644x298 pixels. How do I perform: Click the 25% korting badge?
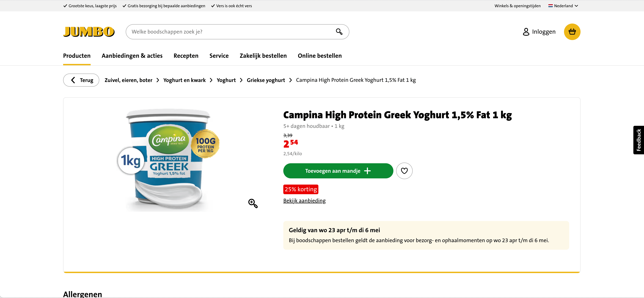pyautogui.click(x=300, y=189)
